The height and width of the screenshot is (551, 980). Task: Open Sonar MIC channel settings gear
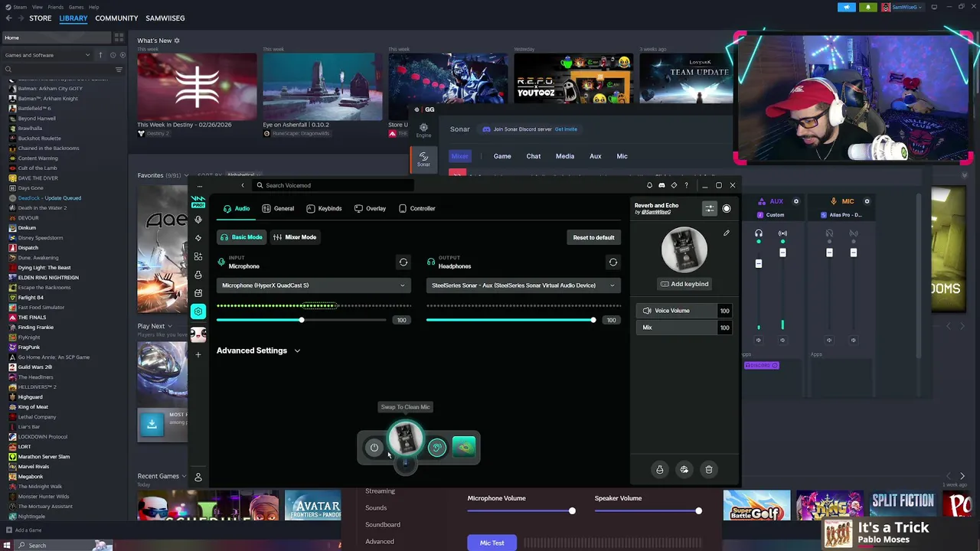(x=867, y=201)
